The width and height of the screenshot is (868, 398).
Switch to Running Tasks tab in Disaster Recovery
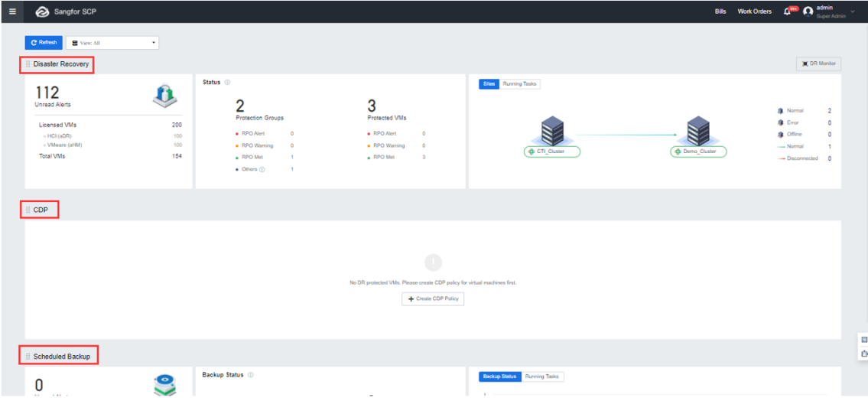click(x=520, y=83)
